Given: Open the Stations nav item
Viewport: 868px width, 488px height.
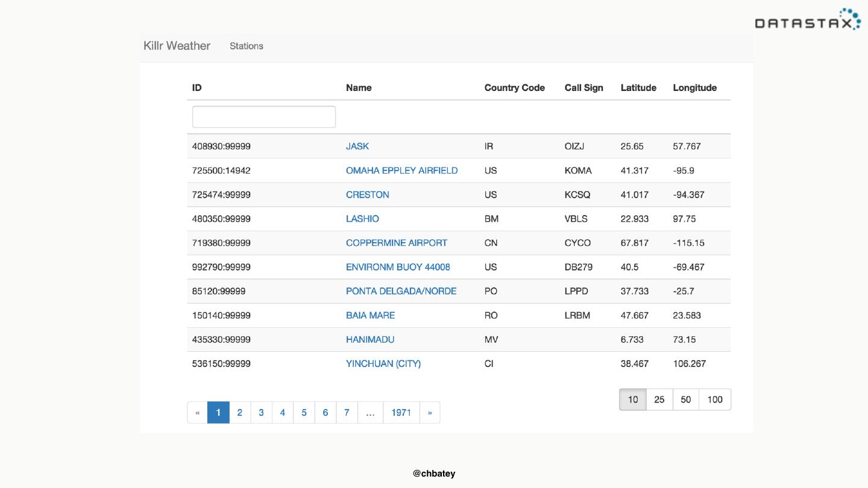Looking at the screenshot, I should (x=246, y=46).
